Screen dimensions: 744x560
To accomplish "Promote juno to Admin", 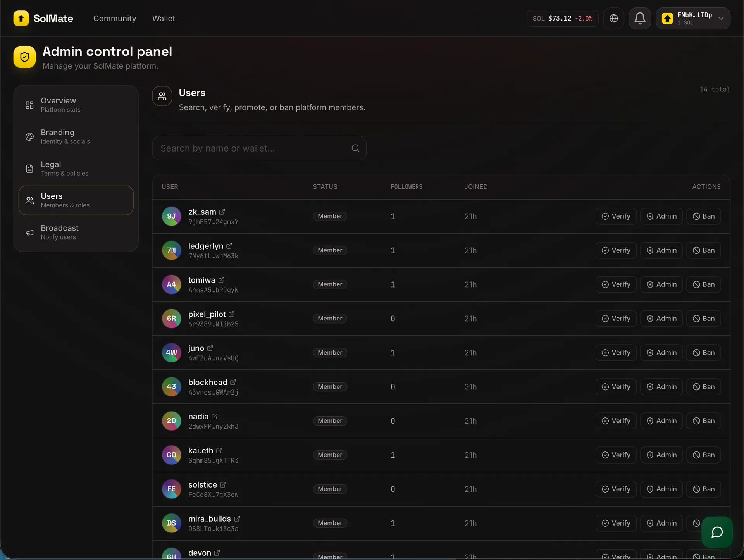I will (661, 353).
